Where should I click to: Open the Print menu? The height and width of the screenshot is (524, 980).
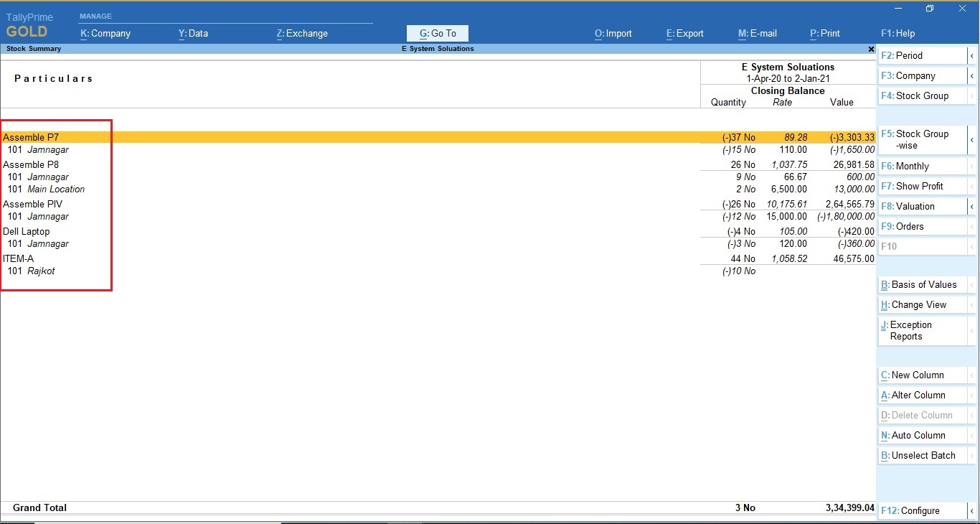pyautogui.click(x=825, y=34)
